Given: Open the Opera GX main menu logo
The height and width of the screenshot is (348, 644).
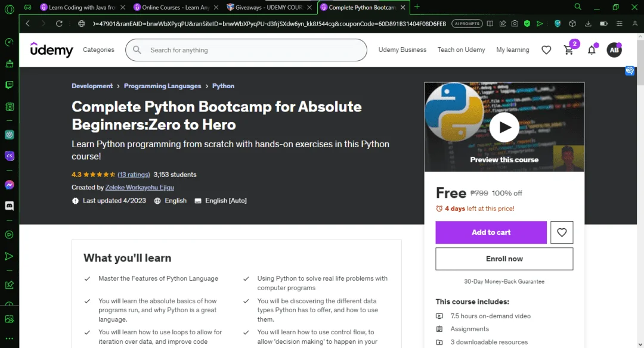Looking at the screenshot, I should click(9, 8).
